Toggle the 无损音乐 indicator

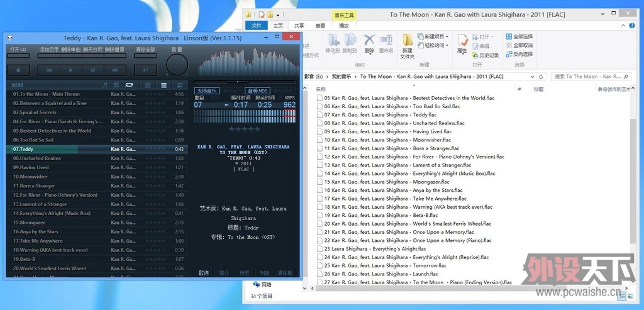(207, 91)
